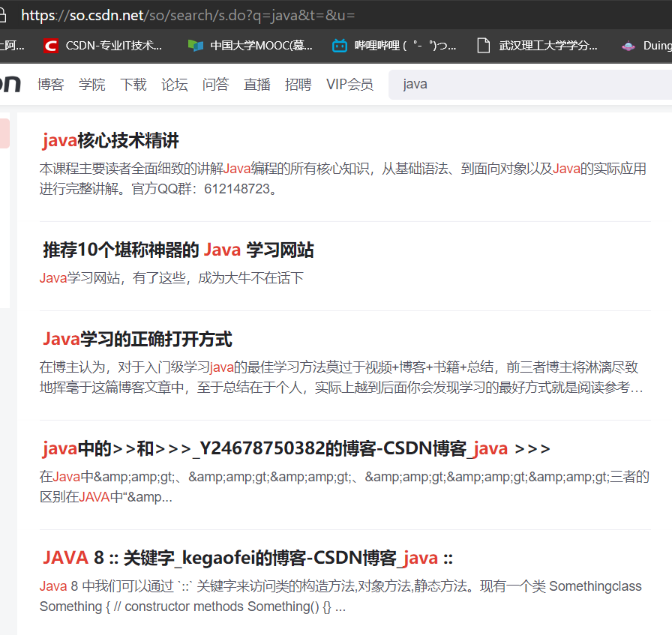Image resolution: width=672 pixels, height=635 pixels.
Task: Click the 中国大学MOOC(慕 bookmark label
Action: pos(262,46)
